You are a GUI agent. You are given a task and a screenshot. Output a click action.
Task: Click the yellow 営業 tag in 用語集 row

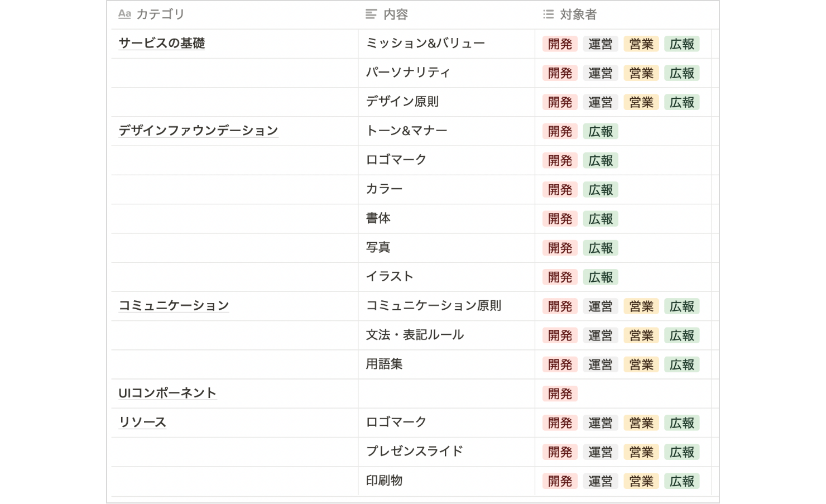pyautogui.click(x=641, y=364)
